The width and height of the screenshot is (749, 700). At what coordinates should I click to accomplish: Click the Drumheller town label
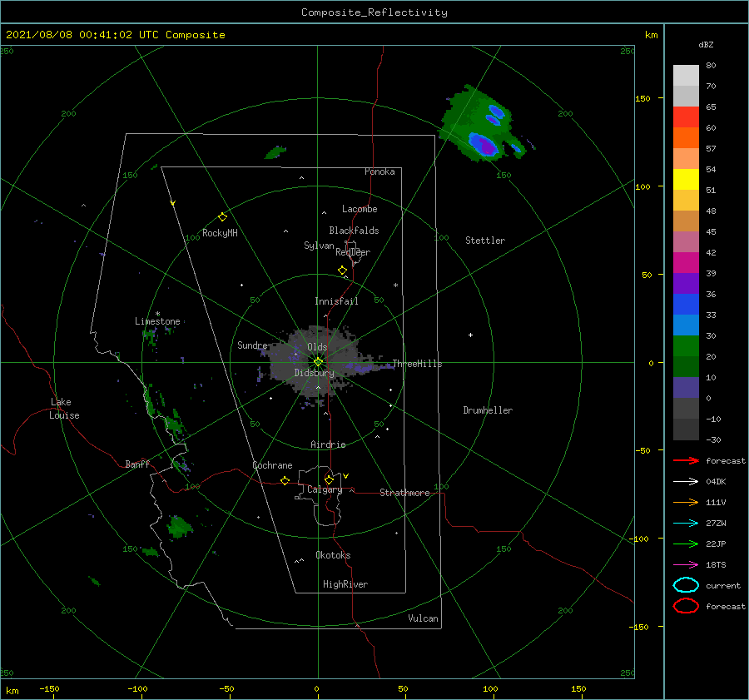[488, 410]
